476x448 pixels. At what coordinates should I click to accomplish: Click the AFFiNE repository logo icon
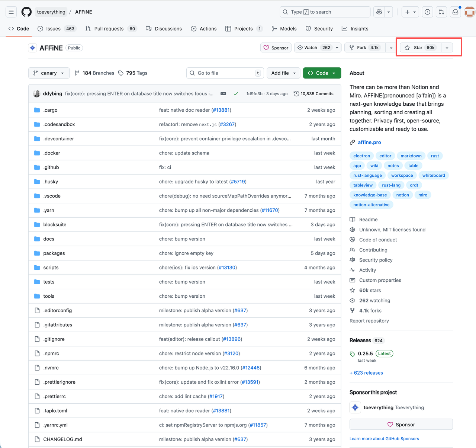coord(32,48)
